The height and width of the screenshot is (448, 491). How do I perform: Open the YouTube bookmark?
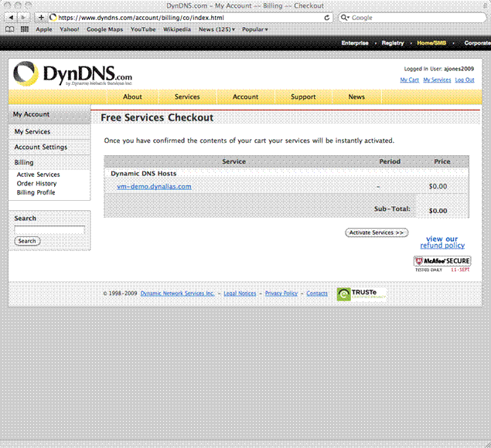pos(143,29)
